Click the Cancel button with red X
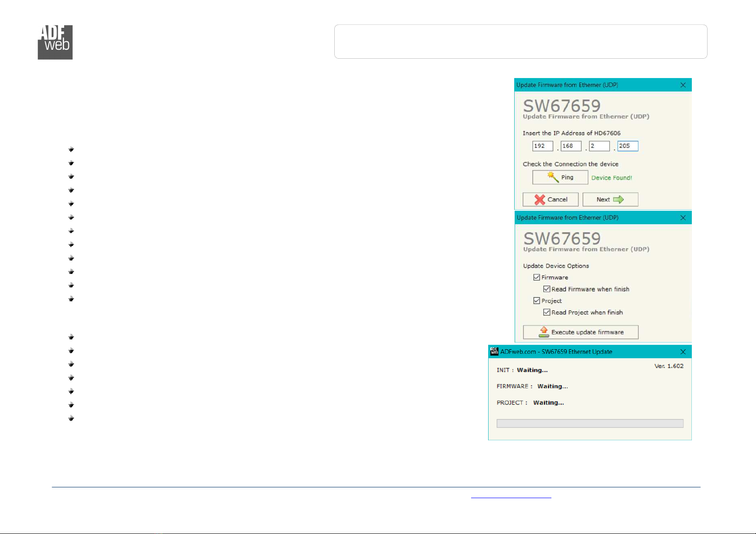756x534 pixels. click(x=551, y=200)
